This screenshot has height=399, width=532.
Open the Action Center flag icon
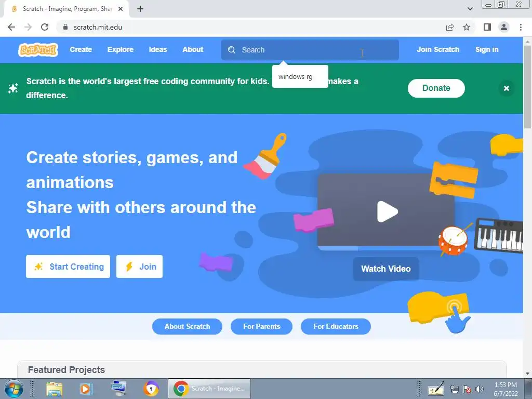click(x=467, y=390)
